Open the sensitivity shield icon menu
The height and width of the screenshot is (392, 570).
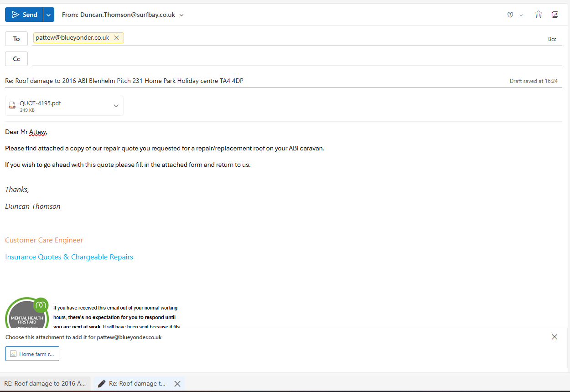pos(510,15)
